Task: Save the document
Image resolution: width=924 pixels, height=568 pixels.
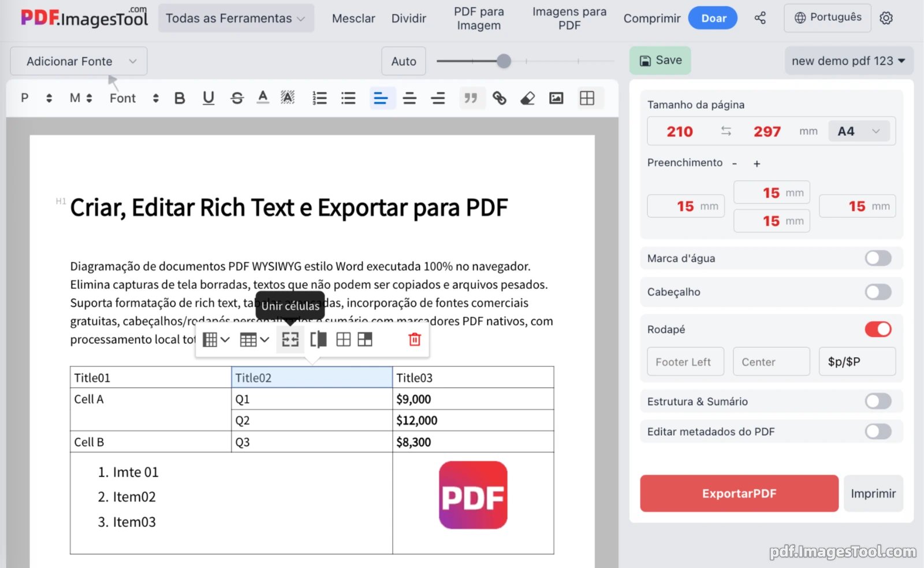Action: (660, 60)
